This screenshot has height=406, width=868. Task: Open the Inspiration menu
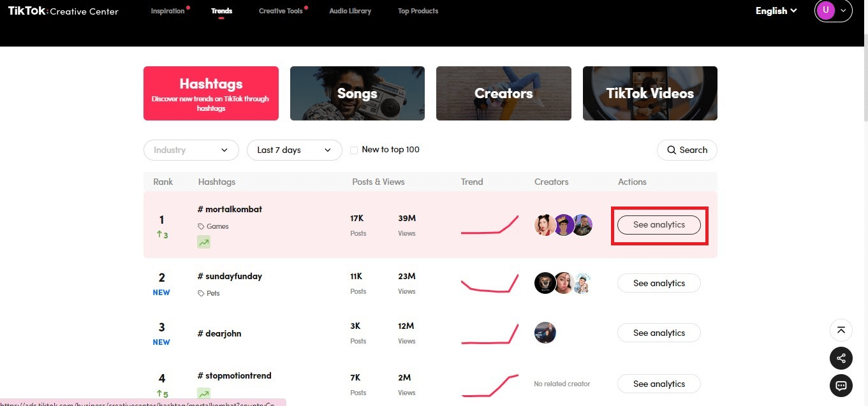click(x=168, y=11)
